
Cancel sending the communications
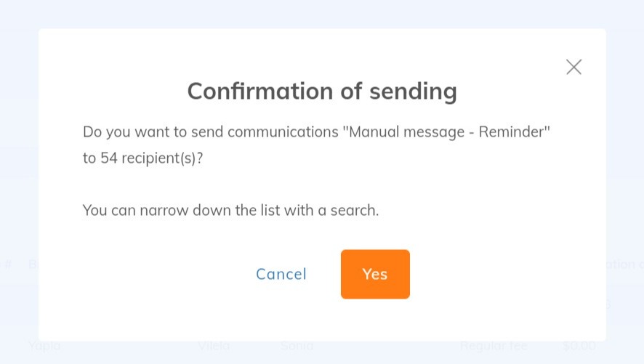pyautogui.click(x=281, y=274)
